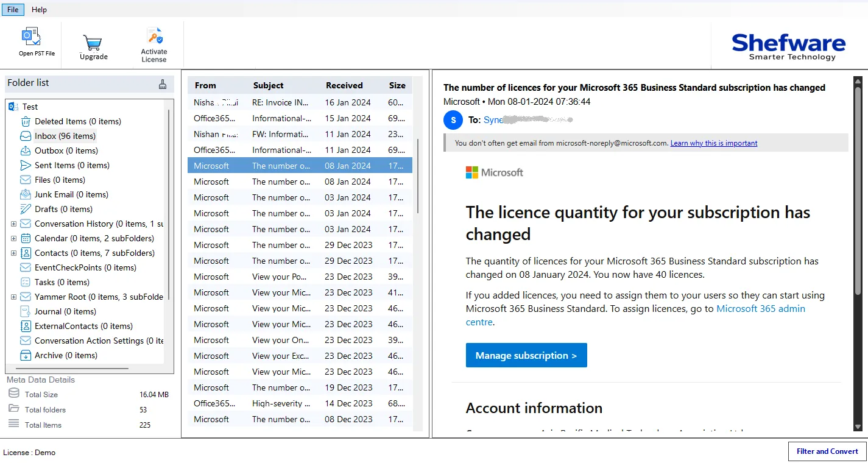Click the Drafts pencil icon
This screenshot has height=463, width=868.
pos(26,209)
